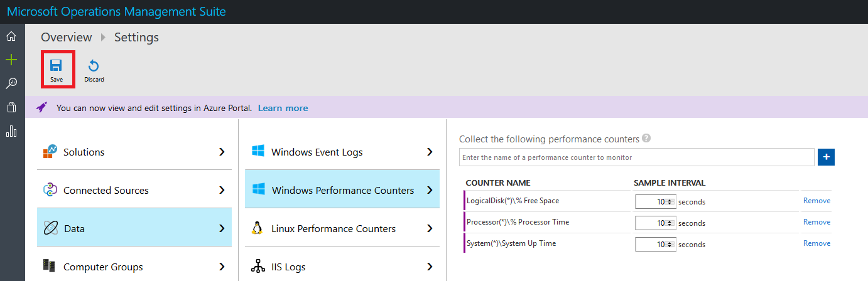
Task: Click the COUNTER NAME column header
Action: click(x=498, y=183)
